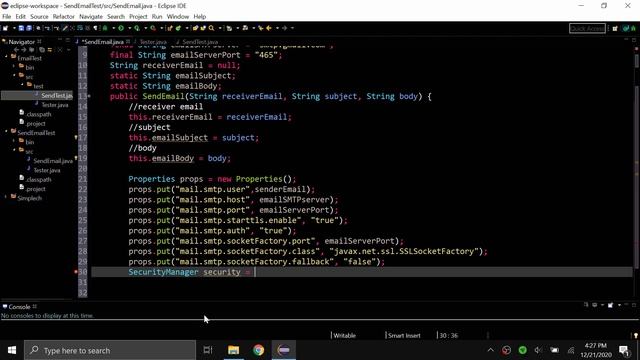Click Navigator Back arrow icon
Screen dimensions: 640x360
17,50
